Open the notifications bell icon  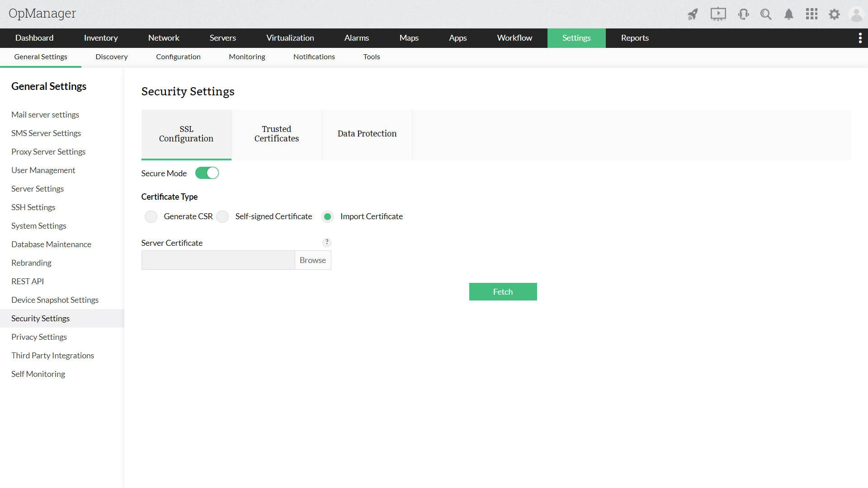(788, 14)
